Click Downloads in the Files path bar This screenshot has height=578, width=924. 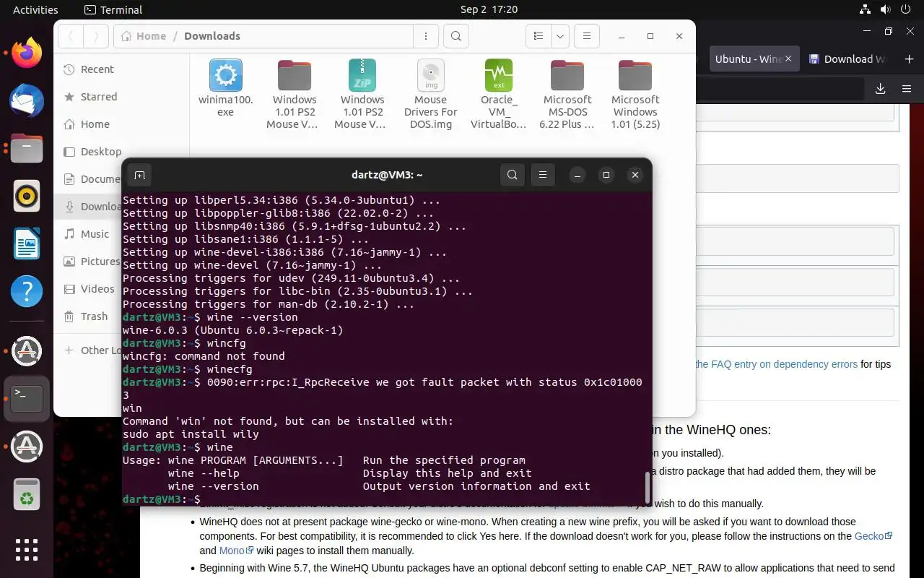click(212, 36)
